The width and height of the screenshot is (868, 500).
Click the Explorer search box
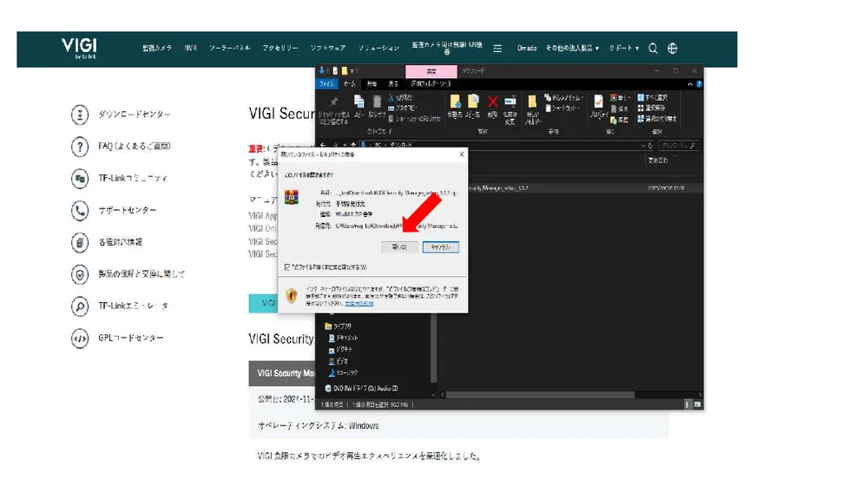(x=678, y=146)
